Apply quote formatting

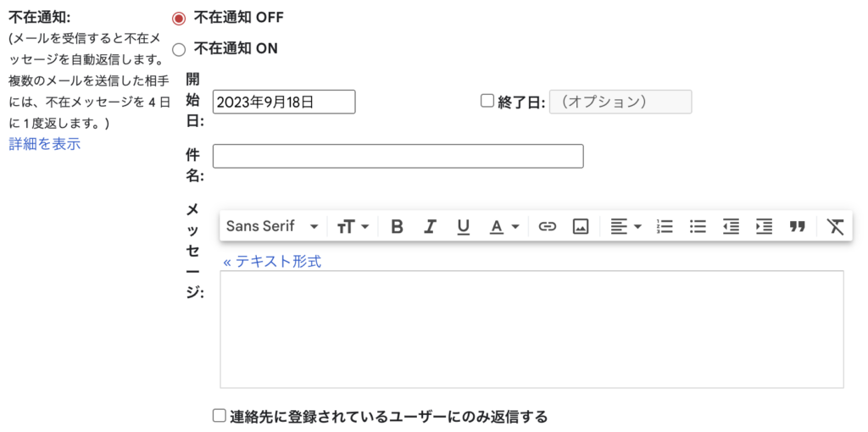797,226
